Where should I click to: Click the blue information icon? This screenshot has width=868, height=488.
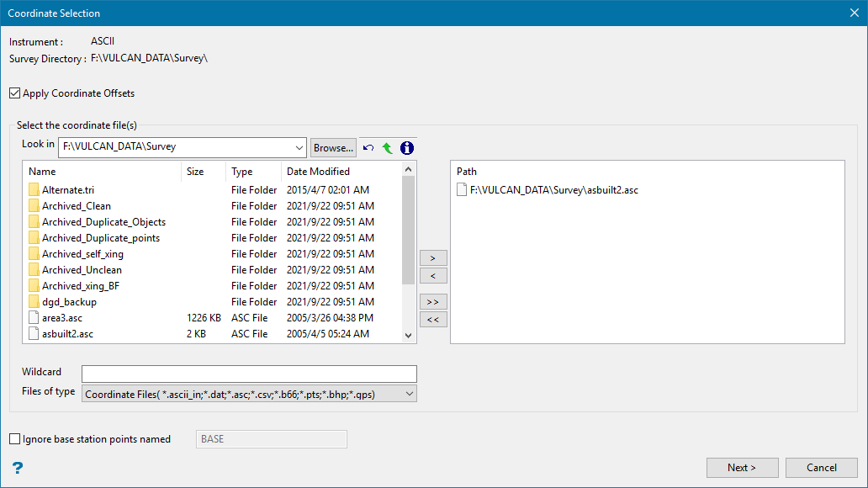[407, 148]
